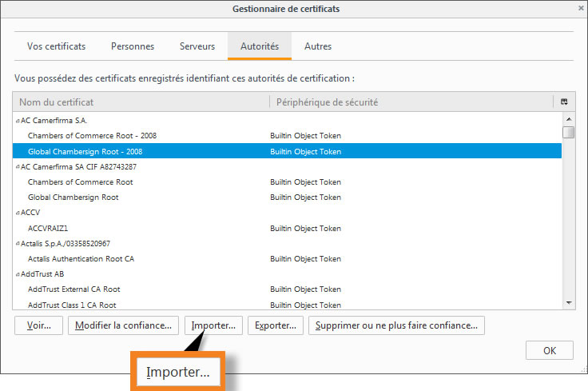
Task: Click the scrollbar down arrow in list
Action: tap(568, 303)
